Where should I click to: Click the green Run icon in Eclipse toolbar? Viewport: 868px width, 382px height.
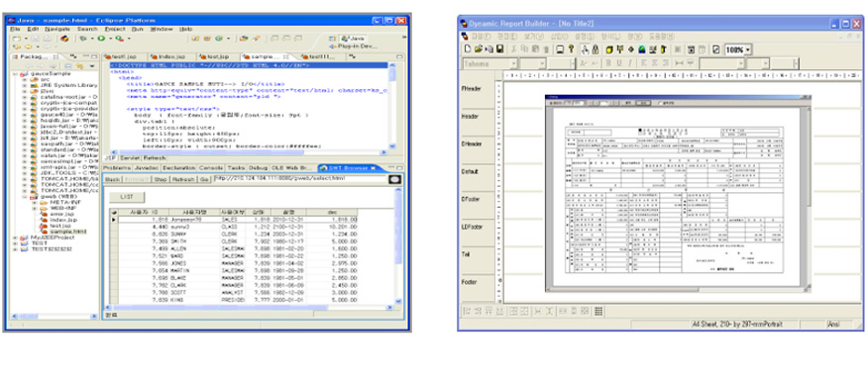point(101,39)
